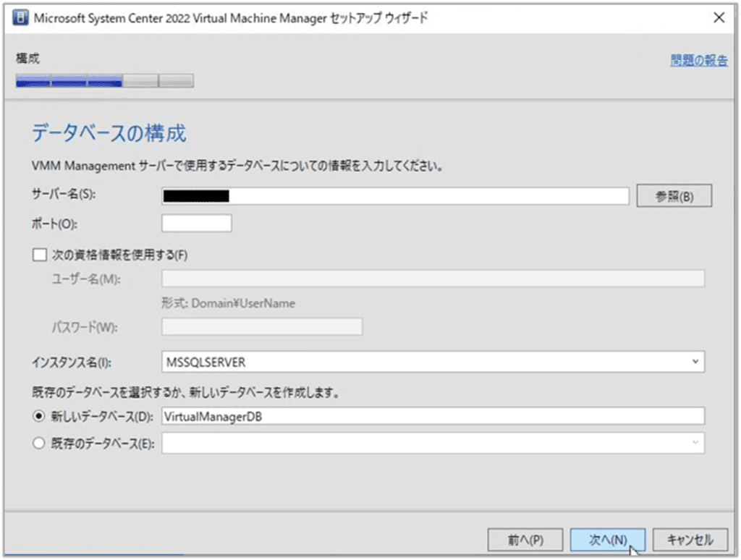Click the VirtualManagerDB database name field
The image size is (741, 560).
pos(433,416)
